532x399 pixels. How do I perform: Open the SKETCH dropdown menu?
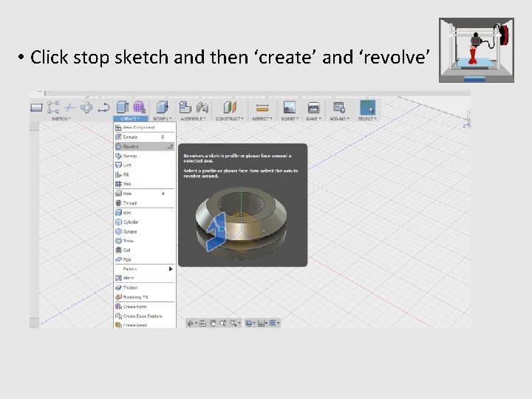[x=61, y=119]
